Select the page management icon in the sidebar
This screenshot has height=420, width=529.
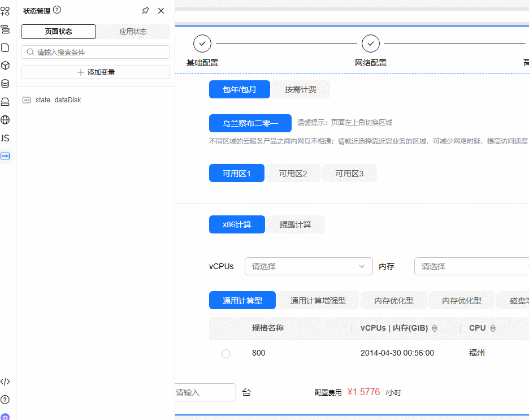[6, 47]
